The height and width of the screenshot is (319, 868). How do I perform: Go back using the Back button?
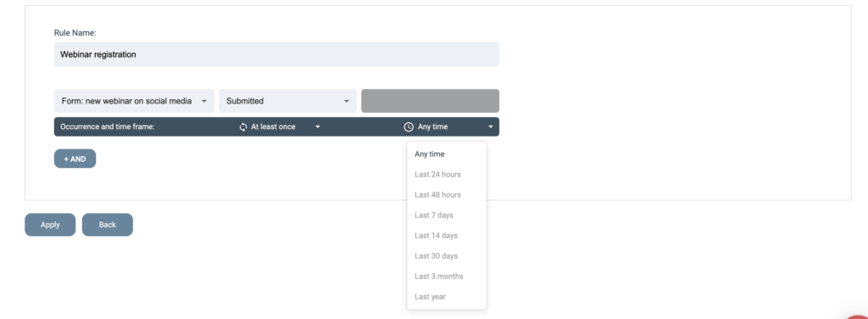point(108,225)
